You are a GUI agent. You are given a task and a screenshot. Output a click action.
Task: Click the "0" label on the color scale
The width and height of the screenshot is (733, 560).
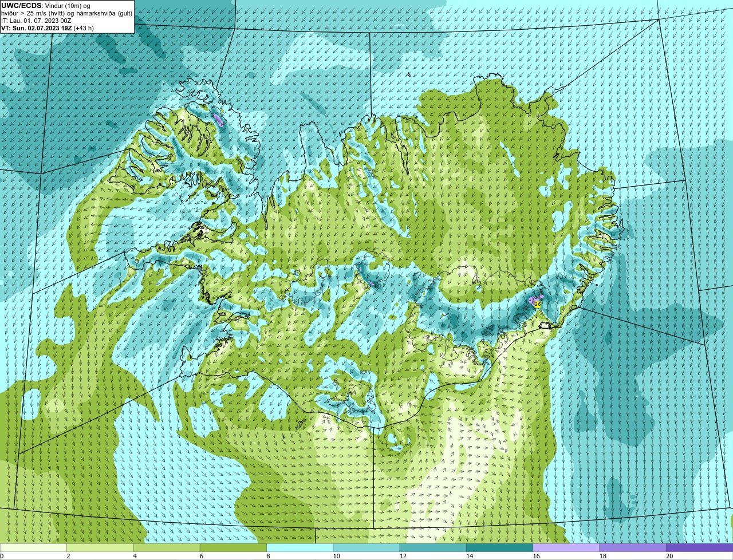click(x=2, y=556)
